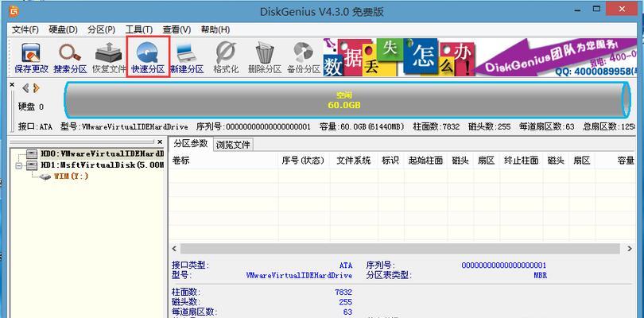Click the 终止柱面 column header
Viewport: 644px width, 318px height.
click(522, 161)
